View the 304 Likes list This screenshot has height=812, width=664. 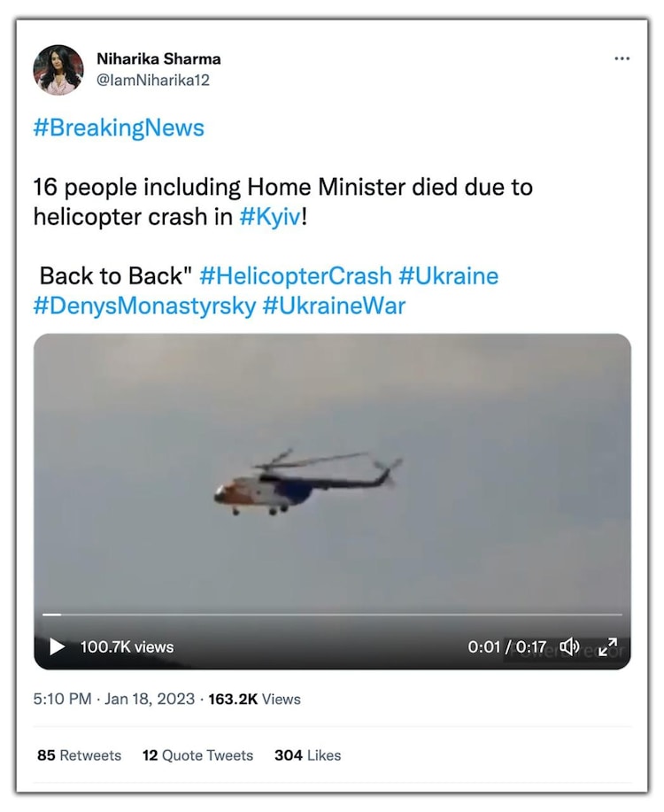(x=308, y=755)
